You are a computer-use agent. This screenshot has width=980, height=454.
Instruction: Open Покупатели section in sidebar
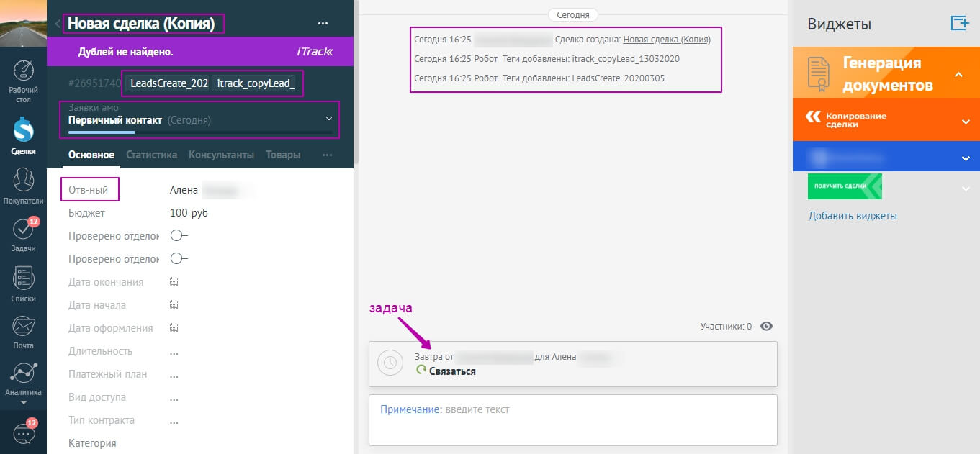[x=24, y=185]
